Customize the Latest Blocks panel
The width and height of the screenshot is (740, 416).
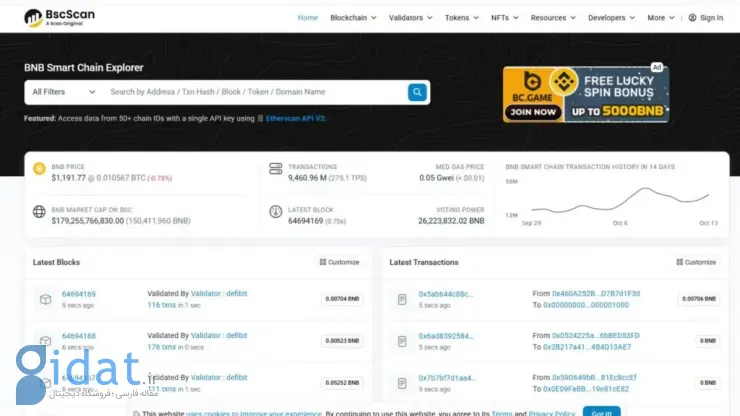tap(339, 262)
